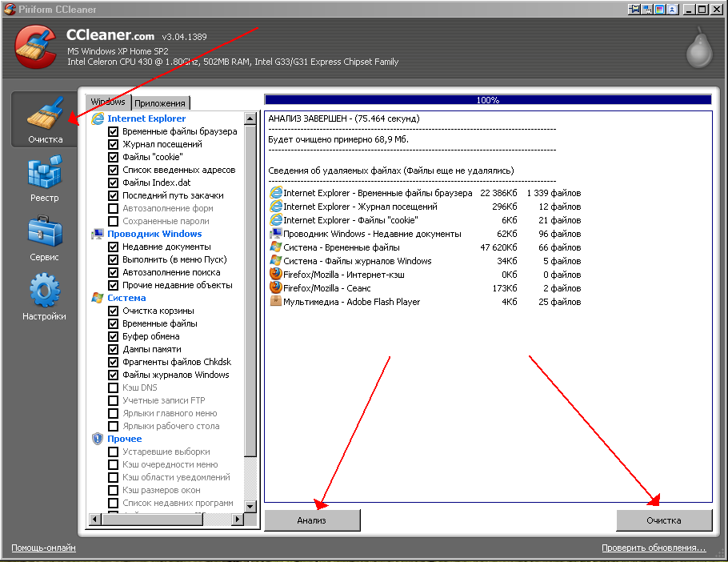728x562 pixels.
Task: Enable Автозаполнение форм checkbox
Action: click(113, 208)
